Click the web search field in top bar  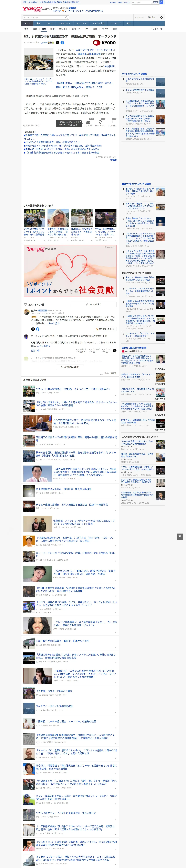pos(141,2)
